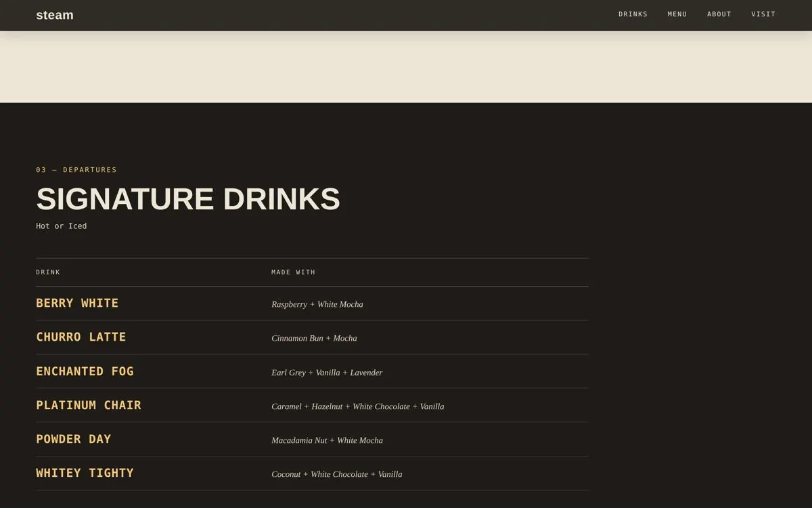Screen dimensions: 812x508
Task: Select the POWDER DAY drink name
Action: 74,439
